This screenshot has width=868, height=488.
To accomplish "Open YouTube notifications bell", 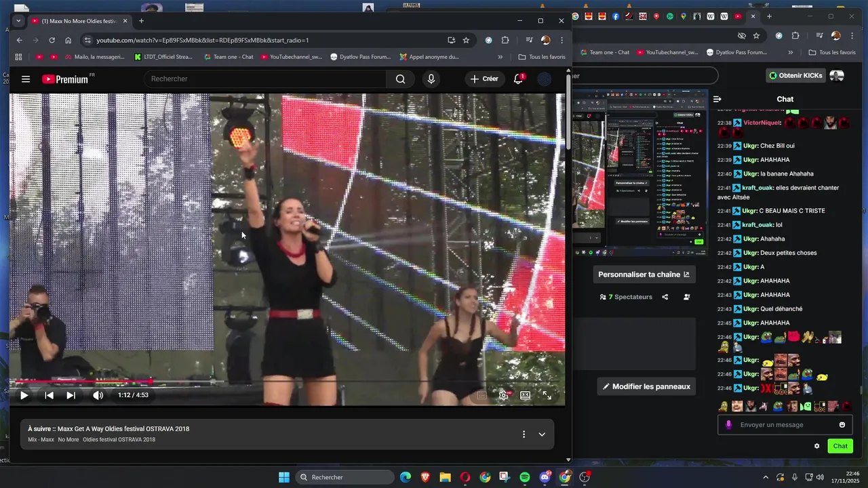I will click(519, 79).
